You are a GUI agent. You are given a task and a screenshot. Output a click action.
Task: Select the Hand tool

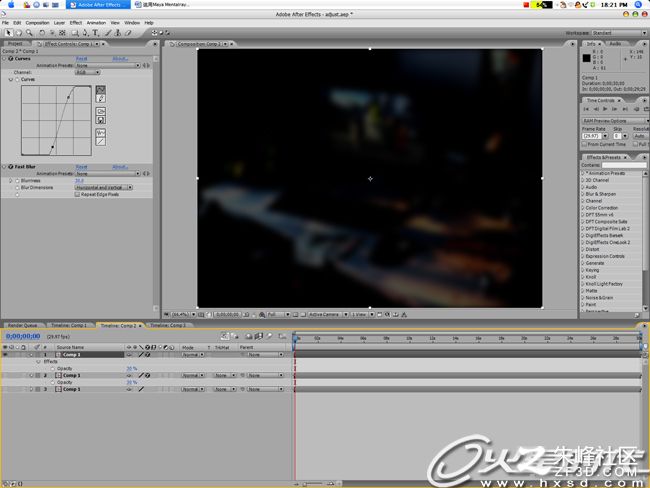[19, 33]
